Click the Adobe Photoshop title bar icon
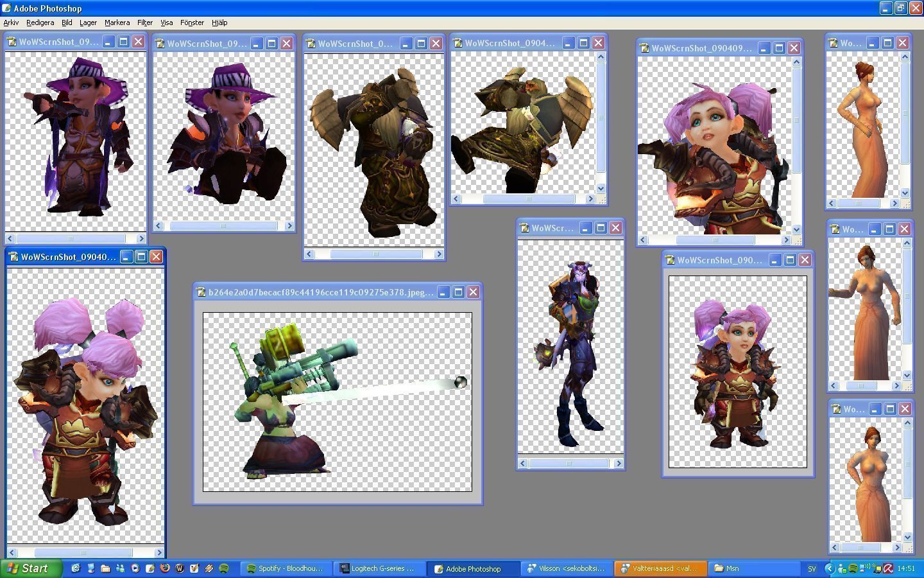The width and height of the screenshot is (924, 578). (x=6, y=8)
